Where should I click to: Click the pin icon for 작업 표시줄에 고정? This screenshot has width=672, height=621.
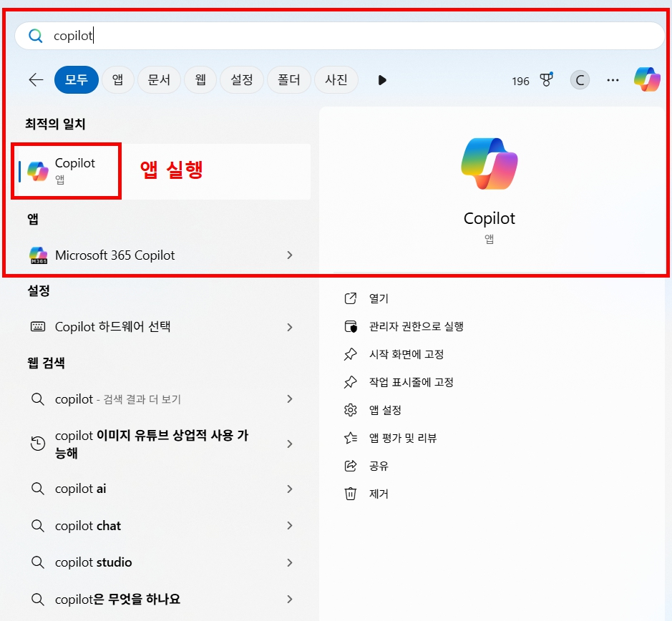[351, 382]
